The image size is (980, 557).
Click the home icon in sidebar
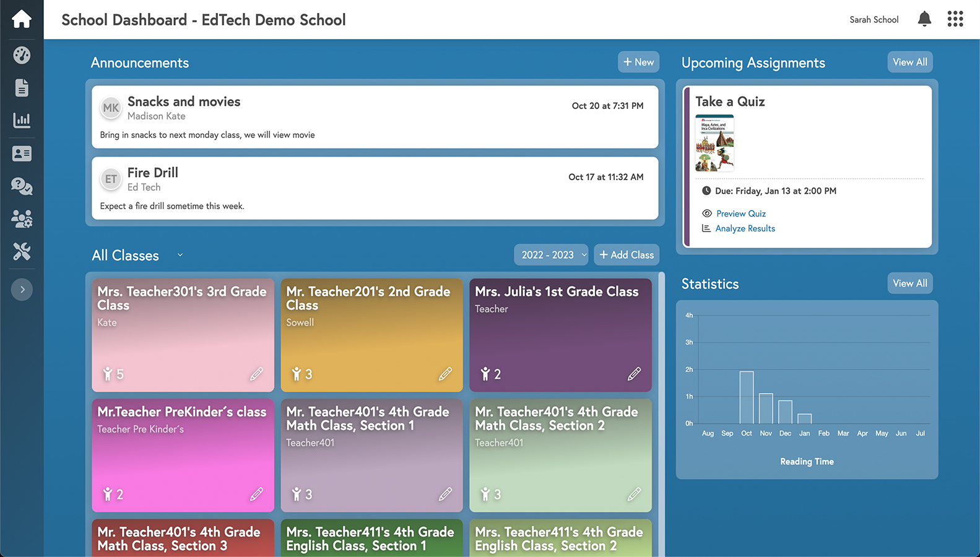click(x=22, y=19)
